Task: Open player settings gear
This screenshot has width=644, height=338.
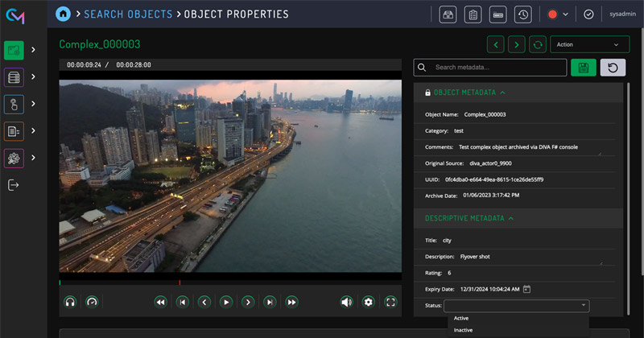Action: (369, 303)
